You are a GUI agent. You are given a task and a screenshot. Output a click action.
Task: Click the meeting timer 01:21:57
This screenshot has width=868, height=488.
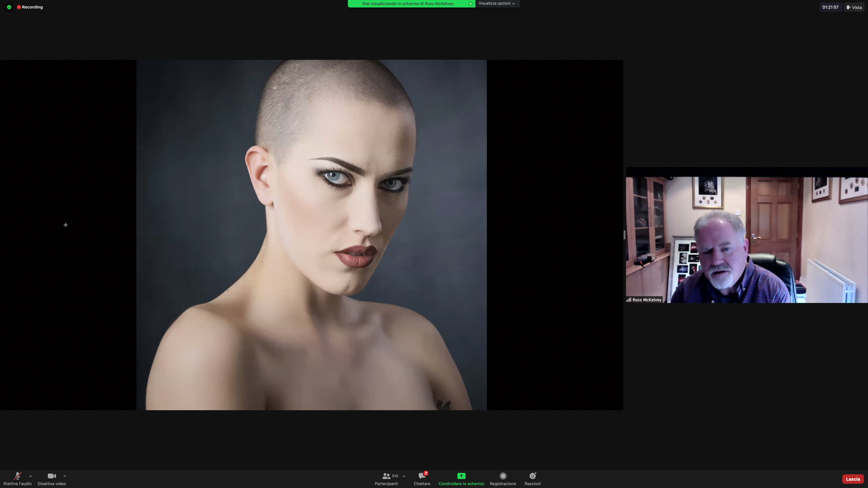coord(830,7)
